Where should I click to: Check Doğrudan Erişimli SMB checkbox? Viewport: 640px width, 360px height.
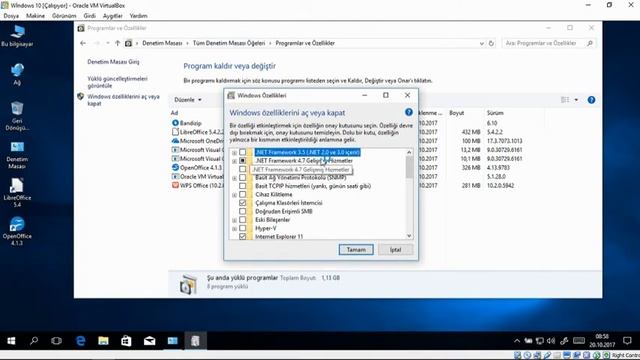tap(242, 211)
